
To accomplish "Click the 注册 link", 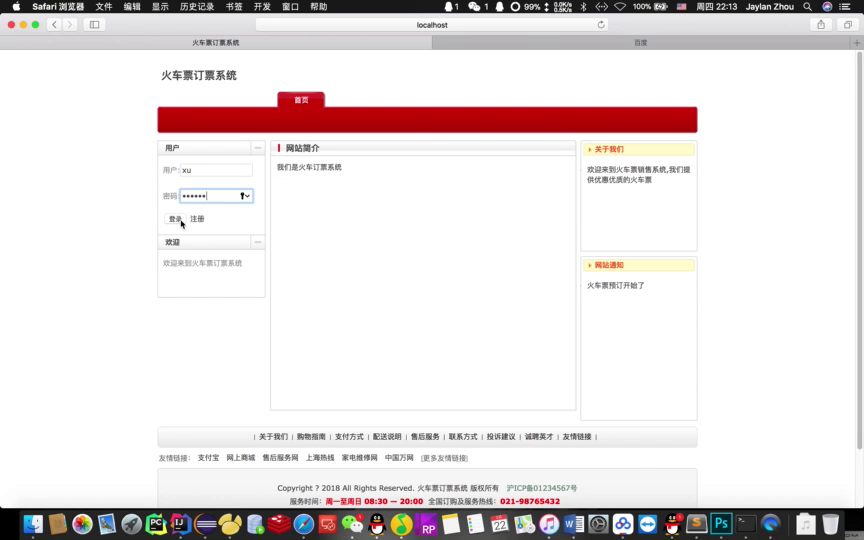I will (x=197, y=219).
